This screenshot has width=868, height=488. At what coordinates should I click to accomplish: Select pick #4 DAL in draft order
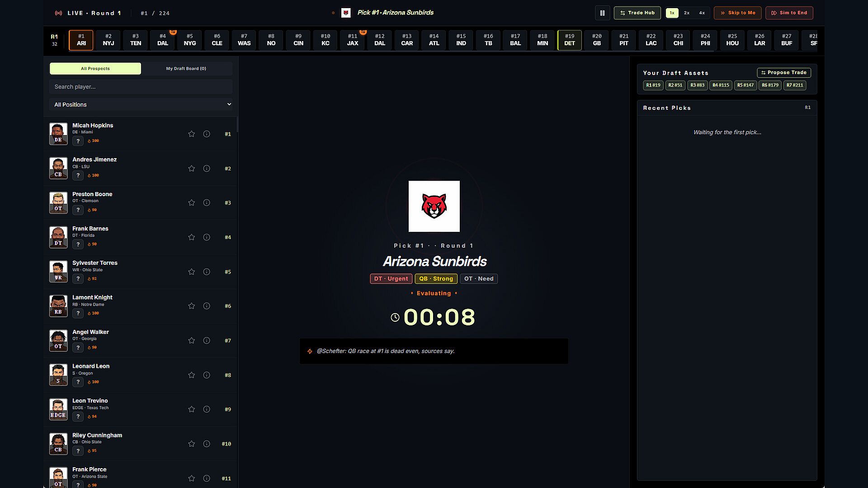pos(163,40)
